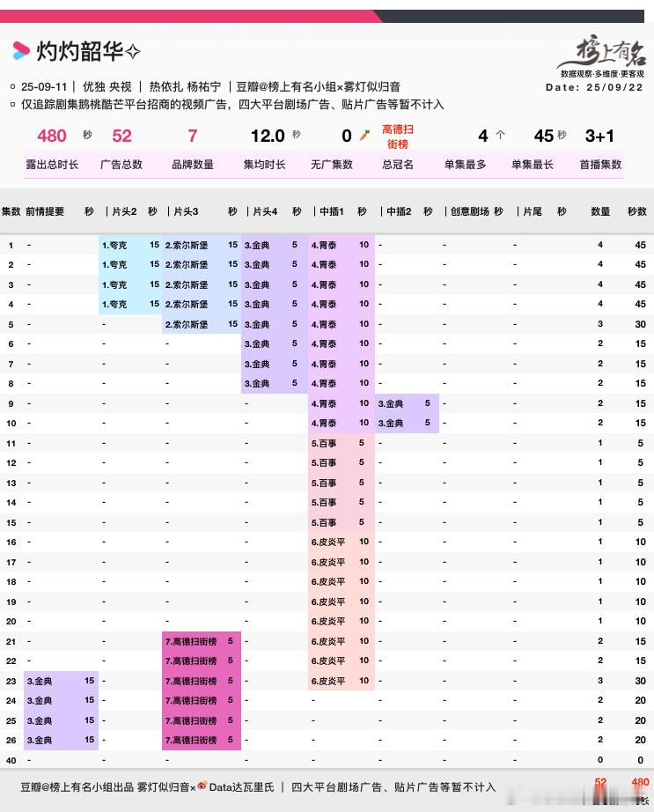654x812 pixels.
Task: Click the carrot icon next to 0
Action: (x=364, y=135)
